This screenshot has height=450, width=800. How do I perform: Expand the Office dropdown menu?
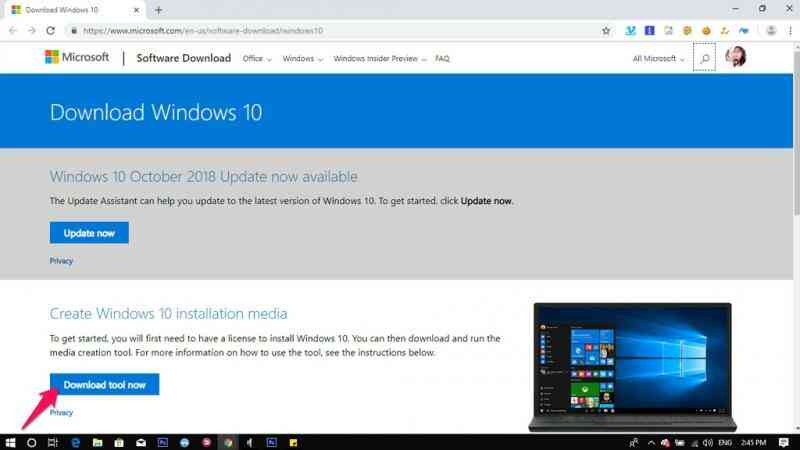pos(257,59)
